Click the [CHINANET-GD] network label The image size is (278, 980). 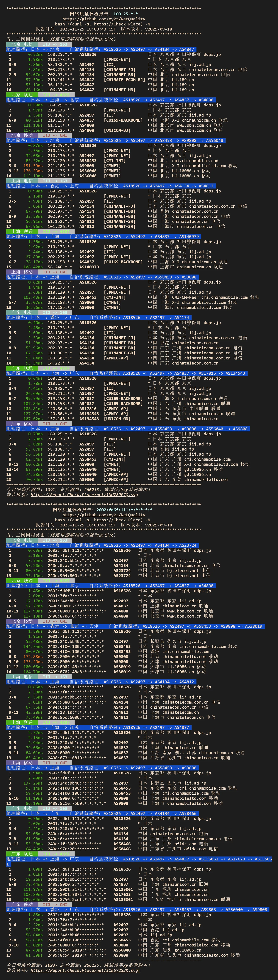point(120,353)
